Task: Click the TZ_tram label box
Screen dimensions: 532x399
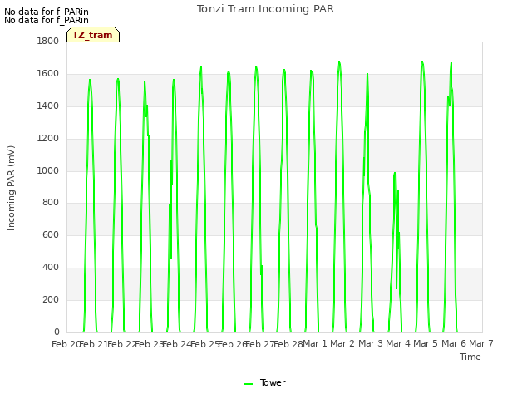Action: pyautogui.click(x=93, y=35)
